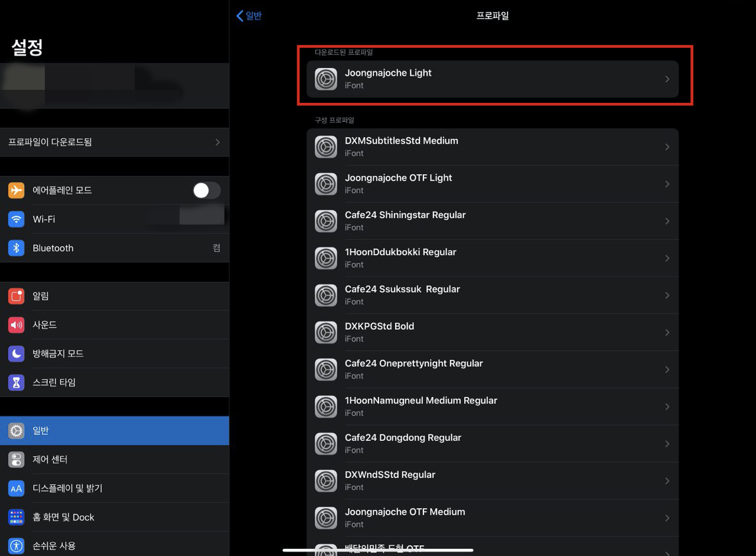The image size is (756, 556).
Task: Open 프로파일이 다운로드됨 notice
Action: (x=115, y=142)
